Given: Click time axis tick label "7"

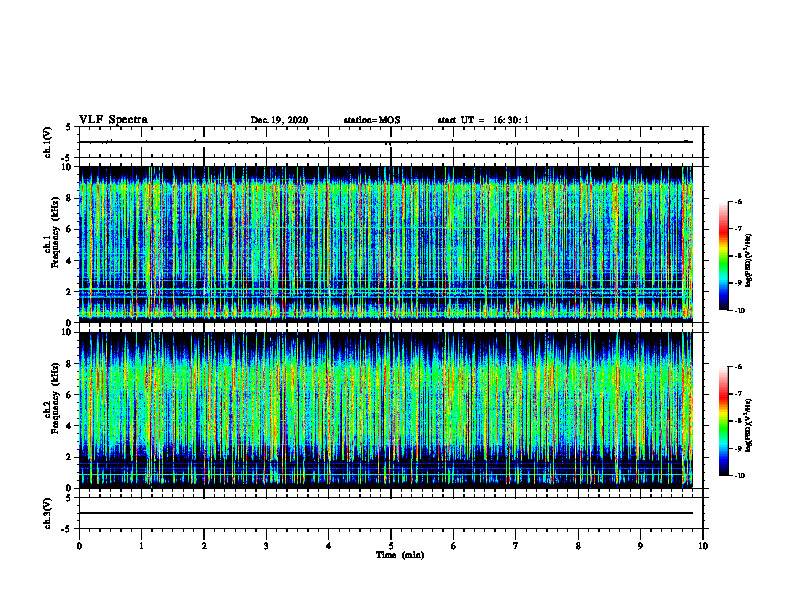Looking at the screenshot, I should (x=516, y=546).
